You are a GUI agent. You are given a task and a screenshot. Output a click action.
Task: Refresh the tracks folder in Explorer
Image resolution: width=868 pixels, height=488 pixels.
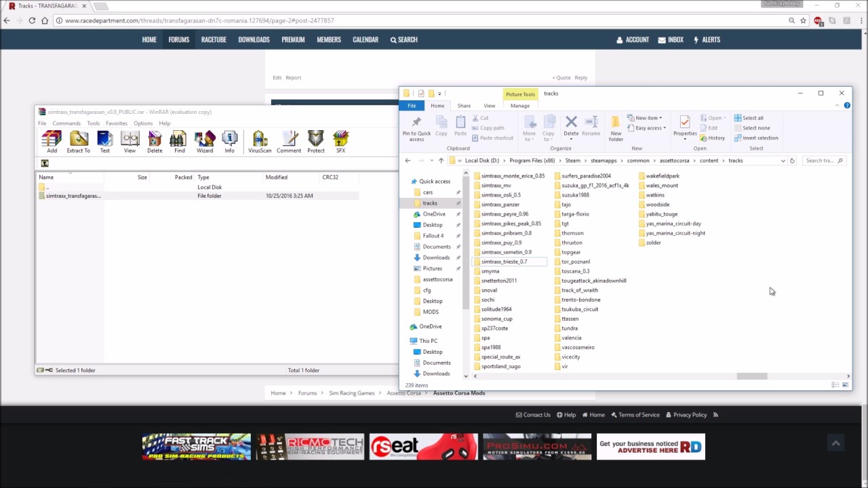792,161
